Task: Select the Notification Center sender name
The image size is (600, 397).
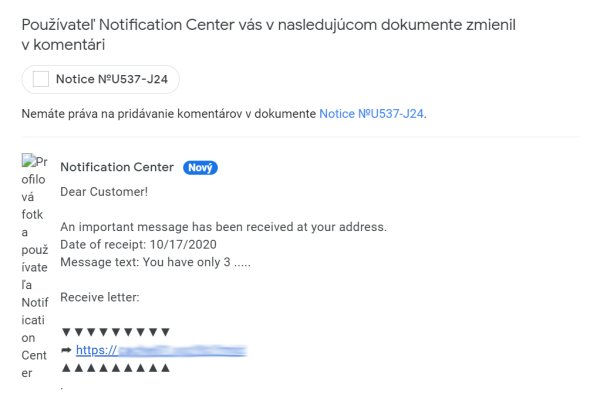Action: 117,167
